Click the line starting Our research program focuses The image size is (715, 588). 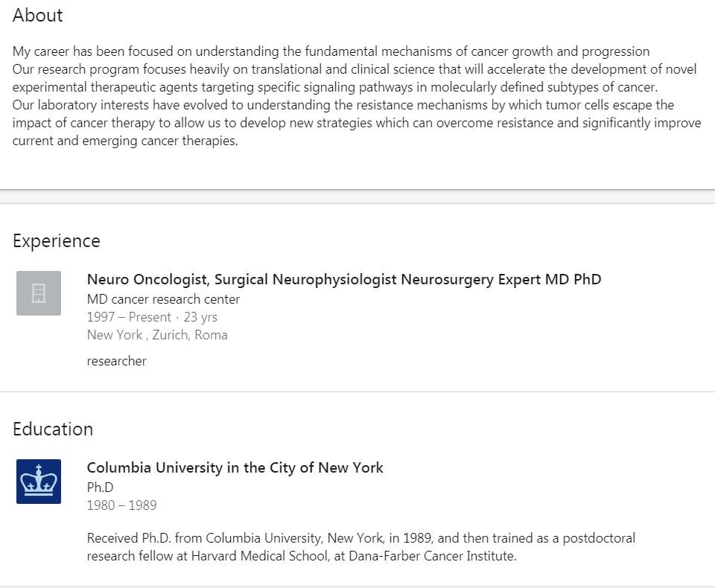point(355,69)
